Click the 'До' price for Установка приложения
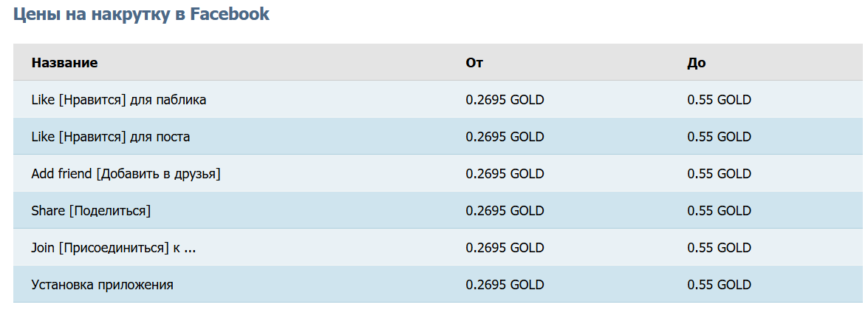868x310 pixels. [719, 285]
